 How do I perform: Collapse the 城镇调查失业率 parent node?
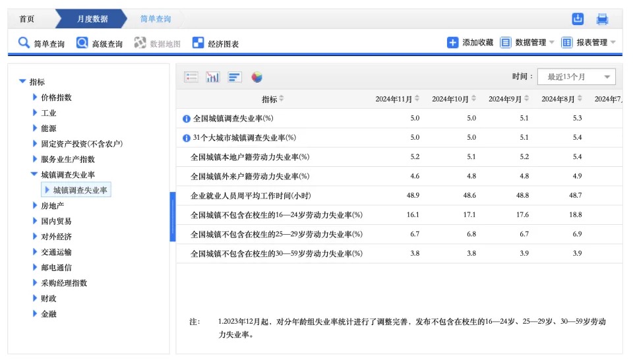(35, 175)
